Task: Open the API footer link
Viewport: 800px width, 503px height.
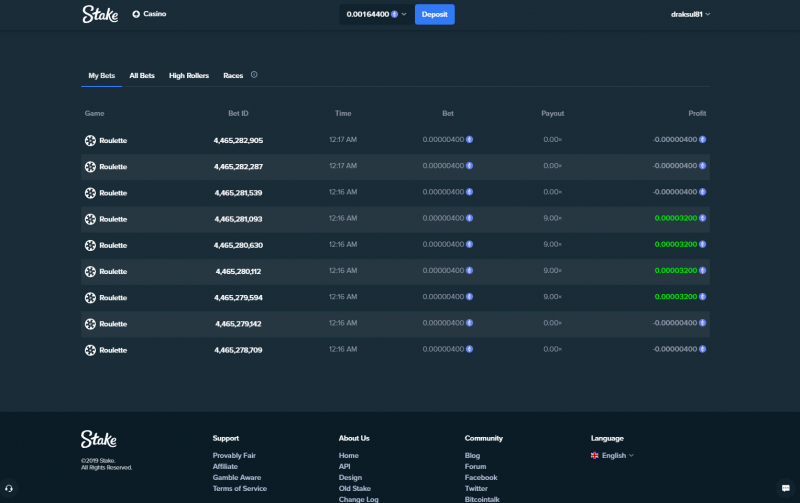Action: point(344,466)
